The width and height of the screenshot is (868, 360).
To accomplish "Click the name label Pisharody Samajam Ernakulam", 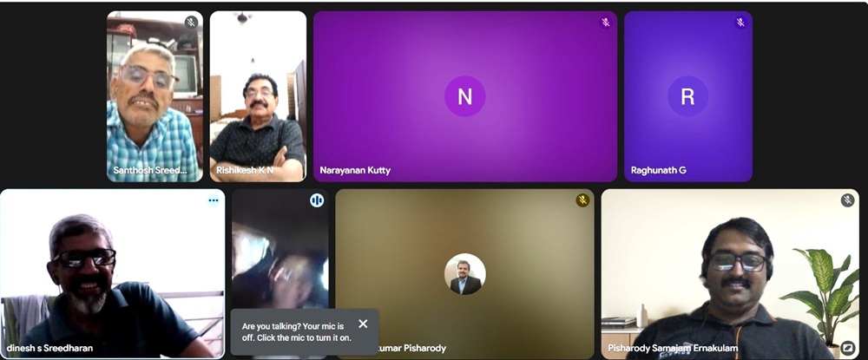I will tap(673, 349).
